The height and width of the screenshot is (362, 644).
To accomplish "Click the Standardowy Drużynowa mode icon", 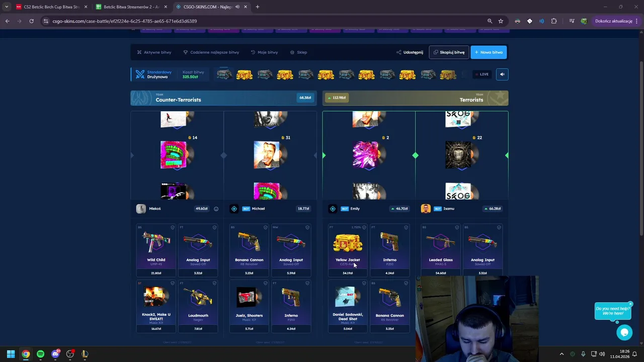I will click(x=140, y=74).
